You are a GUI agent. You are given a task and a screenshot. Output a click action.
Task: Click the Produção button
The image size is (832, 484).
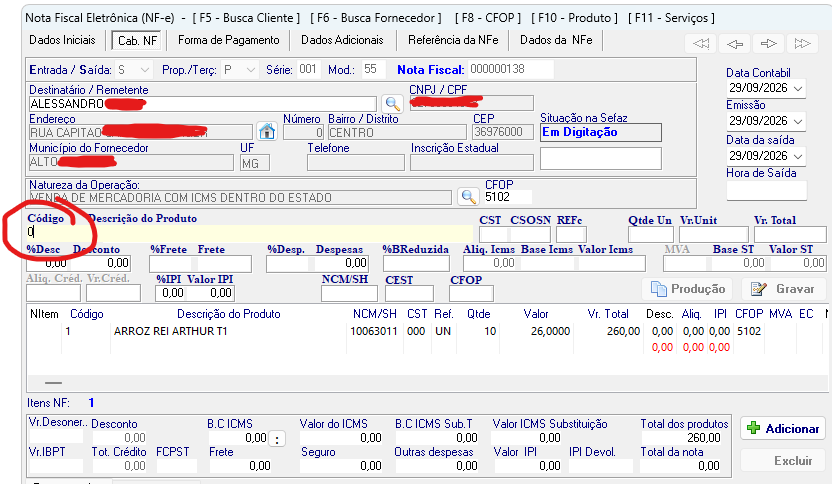(688, 289)
